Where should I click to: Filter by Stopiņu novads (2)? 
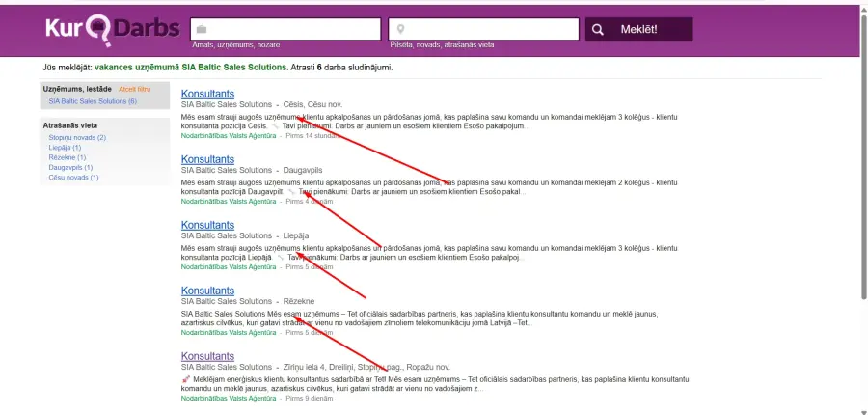77,137
